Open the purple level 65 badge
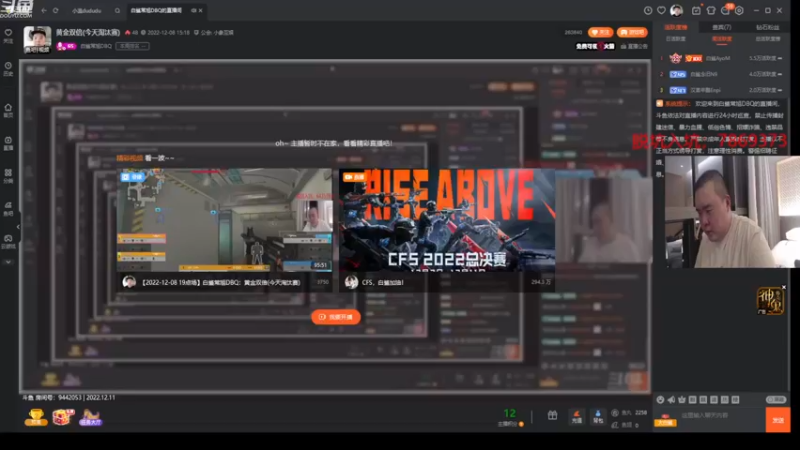 click(66, 46)
